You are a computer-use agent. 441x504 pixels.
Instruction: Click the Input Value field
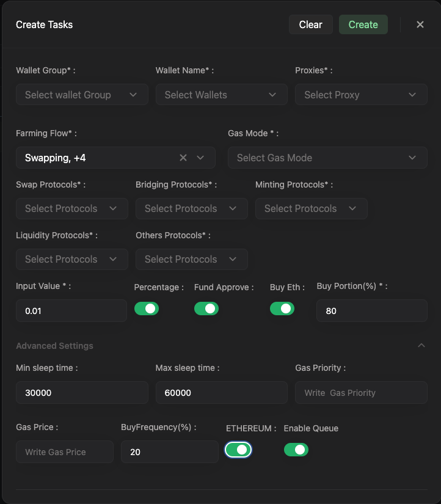point(71,311)
